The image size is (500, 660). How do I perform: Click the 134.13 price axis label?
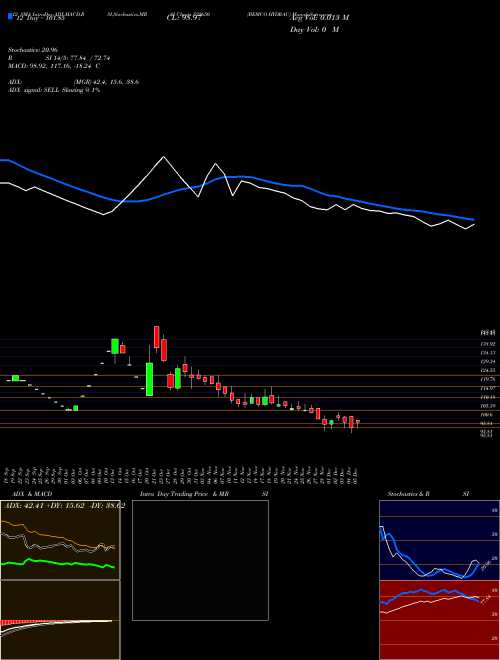tap(487, 353)
